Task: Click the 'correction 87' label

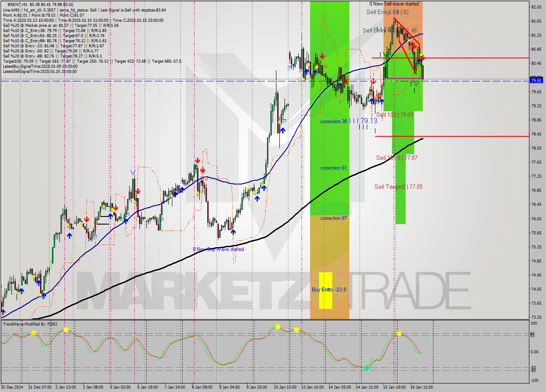Action: 334,218
